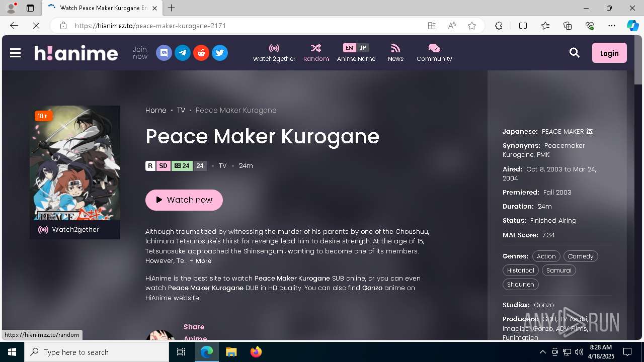The height and width of the screenshot is (362, 644).
Task: Select the Gonzo link in description text
Action: click(372, 288)
